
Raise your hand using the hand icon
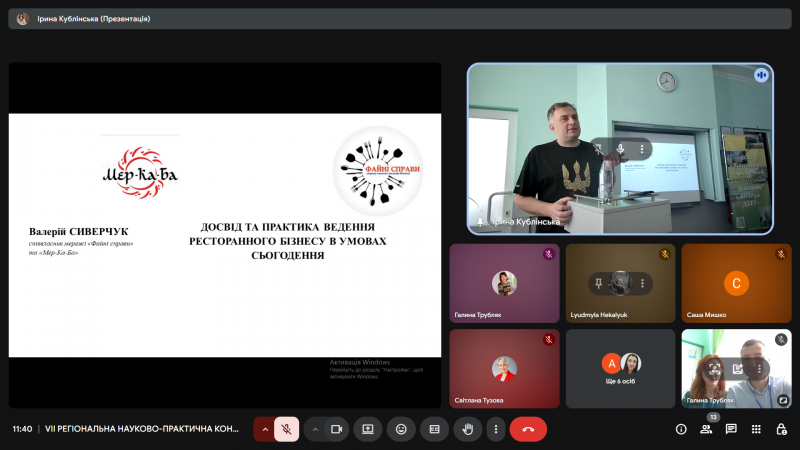click(x=466, y=429)
